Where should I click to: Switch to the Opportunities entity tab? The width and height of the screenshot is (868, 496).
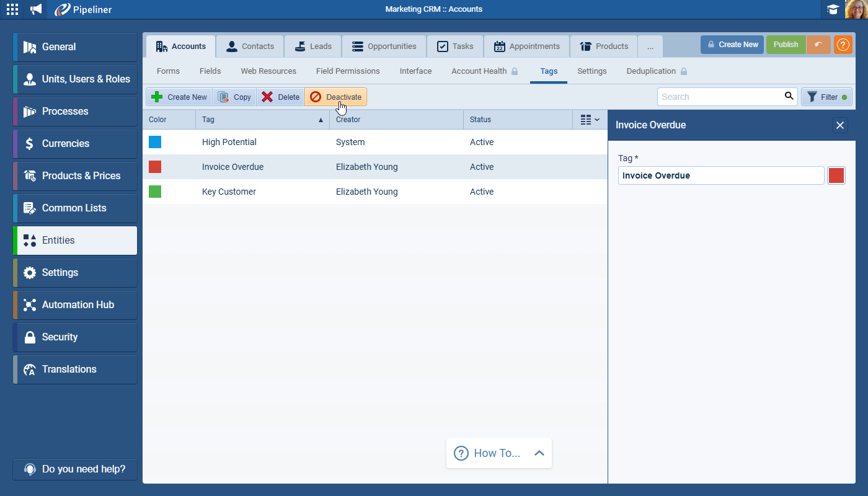pos(384,46)
